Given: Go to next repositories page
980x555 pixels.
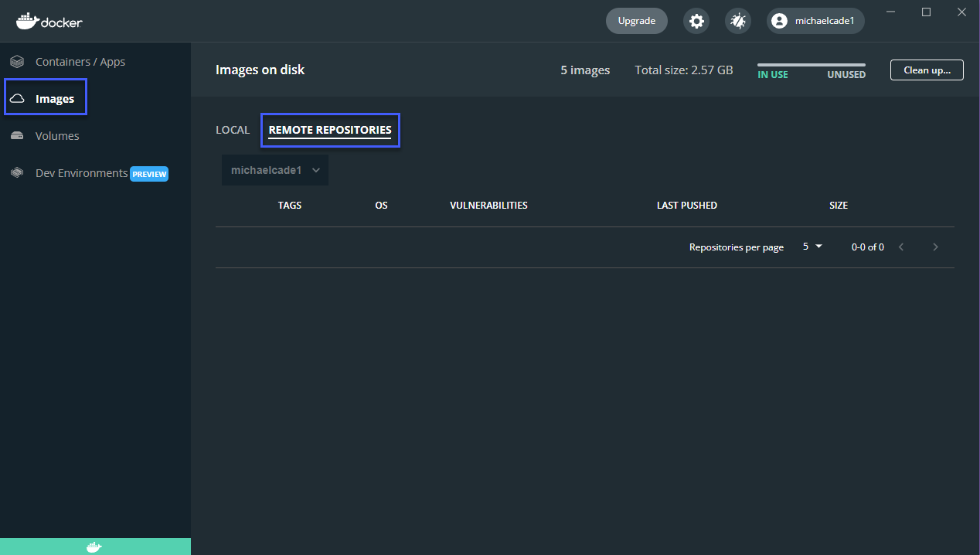Looking at the screenshot, I should pos(935,246).
